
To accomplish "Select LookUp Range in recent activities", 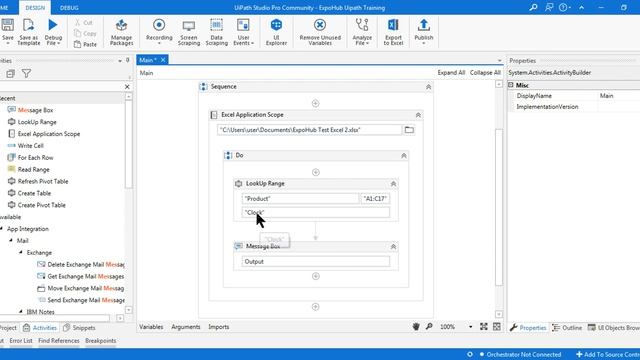I will (x=37, y=122).
